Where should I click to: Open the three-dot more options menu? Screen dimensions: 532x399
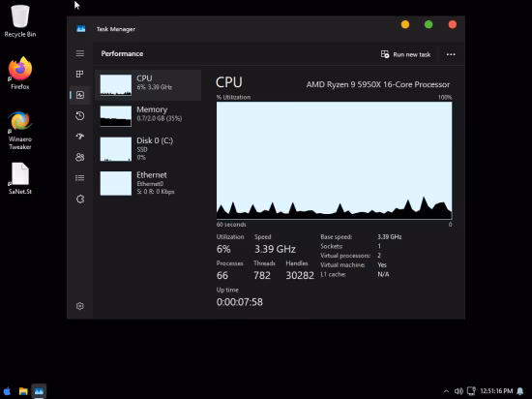[x=451, y=54]
